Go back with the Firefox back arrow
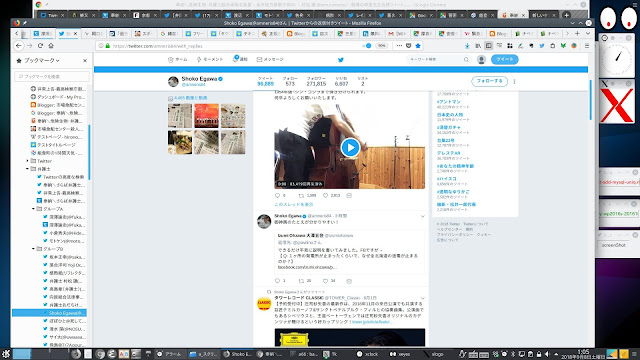 pyautogui.click(x=19, y=46)
